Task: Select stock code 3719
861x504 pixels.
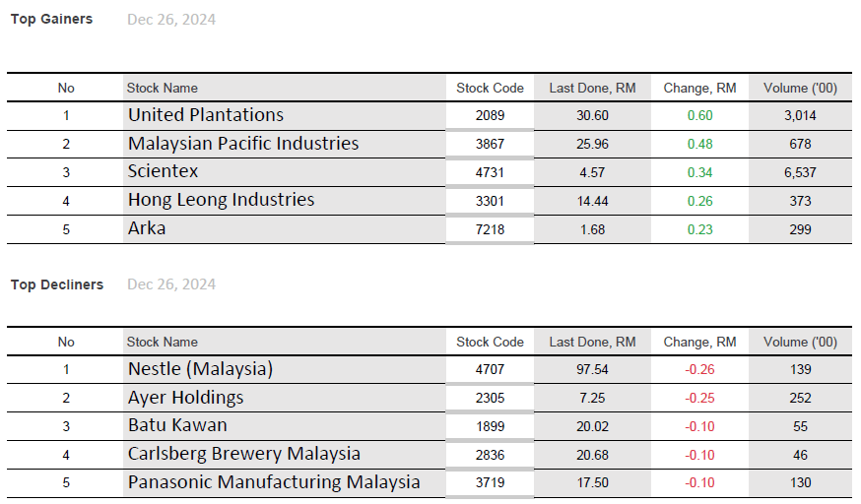Action: [490, 483]
